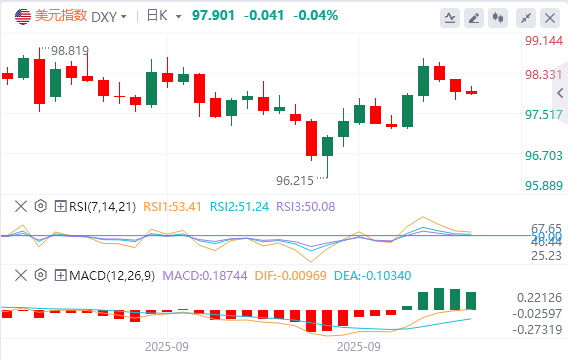Click the tallest green MACD histogram bar
This screenshot has width=568, height=360.
pyautogui.click(x=439, y=299)
